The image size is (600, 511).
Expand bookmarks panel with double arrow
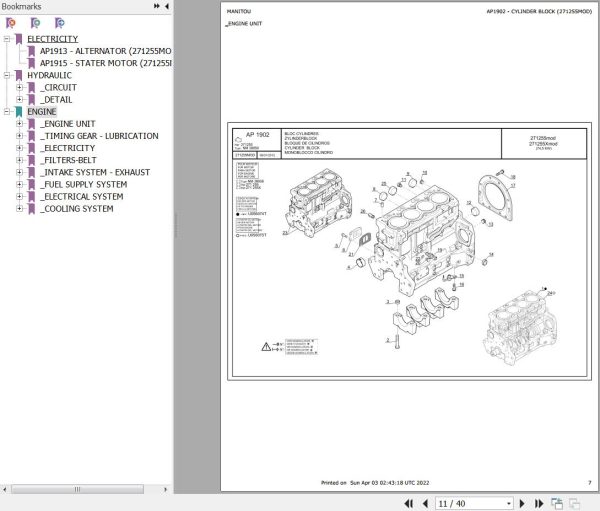(157, 6)
